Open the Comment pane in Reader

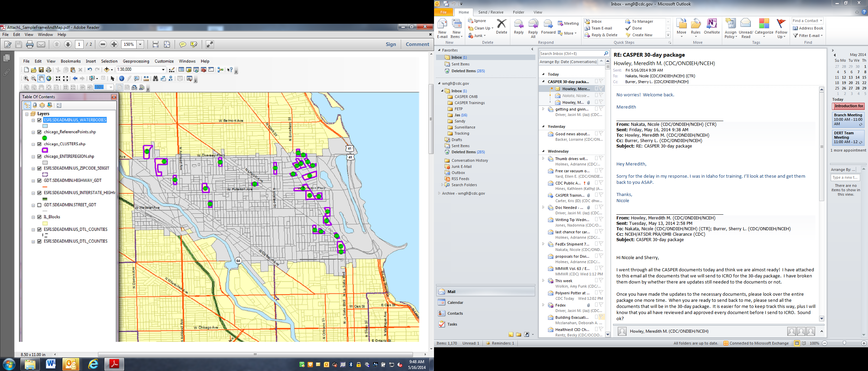point(417,44)
